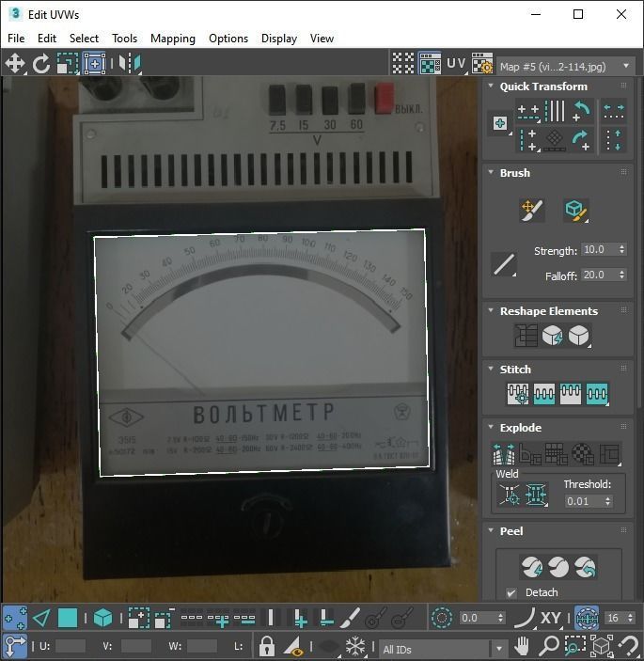Open the File menu
The image size is (644, 661).
[x=16, y=39]
